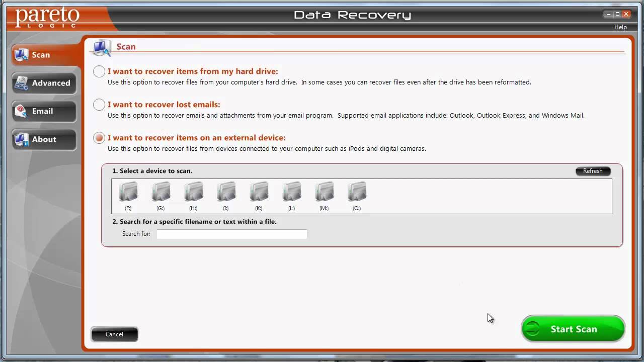The image size is (644, 362).
Task: Open the Email sidebar tab
Action: coord(44,111)
